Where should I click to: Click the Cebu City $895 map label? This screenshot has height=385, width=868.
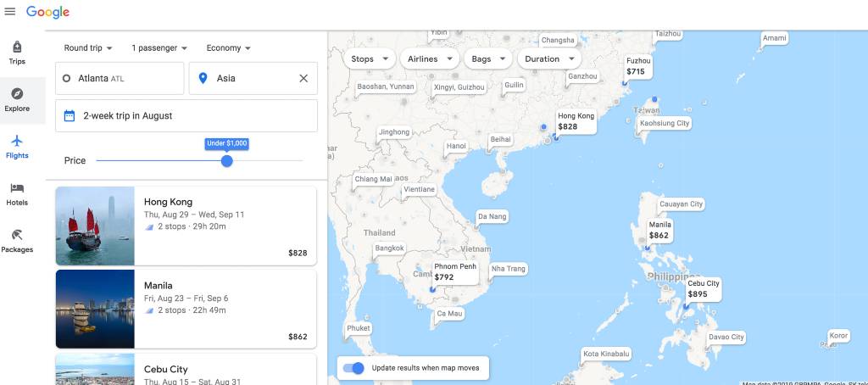(703, 288)
